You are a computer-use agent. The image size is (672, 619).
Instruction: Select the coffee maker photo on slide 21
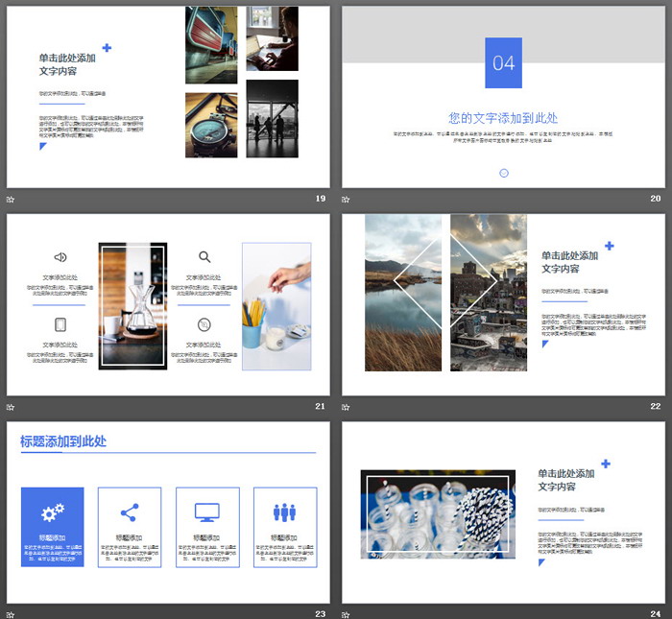coord(132,305)
